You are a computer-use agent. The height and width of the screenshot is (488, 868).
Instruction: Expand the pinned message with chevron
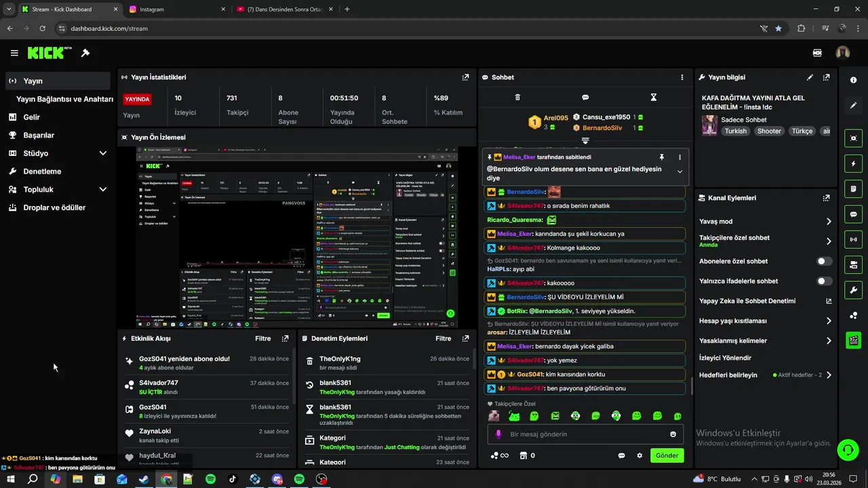[x=680, y=171]
